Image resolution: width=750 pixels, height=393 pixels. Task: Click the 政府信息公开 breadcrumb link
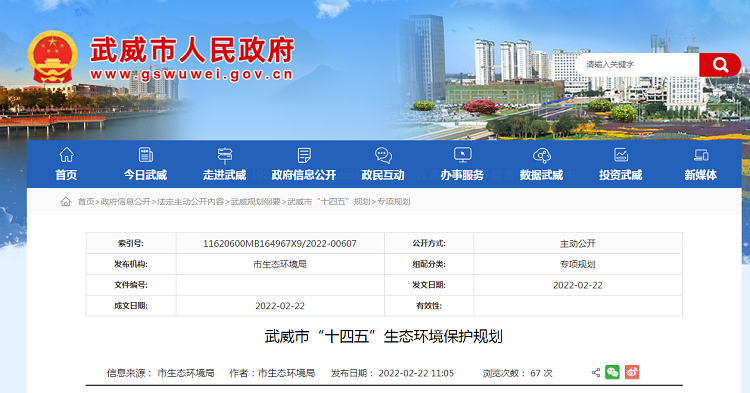tap(125, 202)
